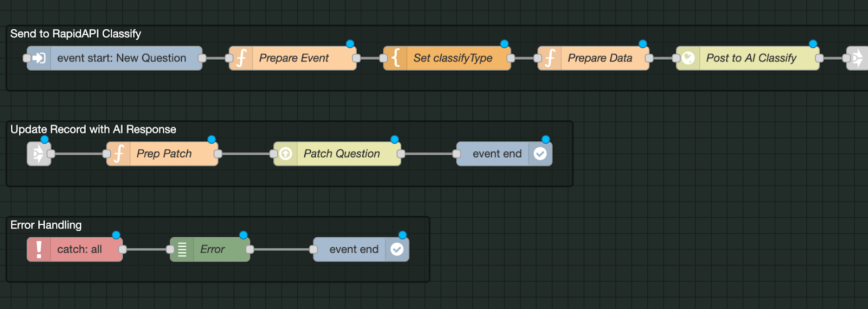Click checkmark on Update Record event end
Screen dimensions: 868x309
click(540, 154)
